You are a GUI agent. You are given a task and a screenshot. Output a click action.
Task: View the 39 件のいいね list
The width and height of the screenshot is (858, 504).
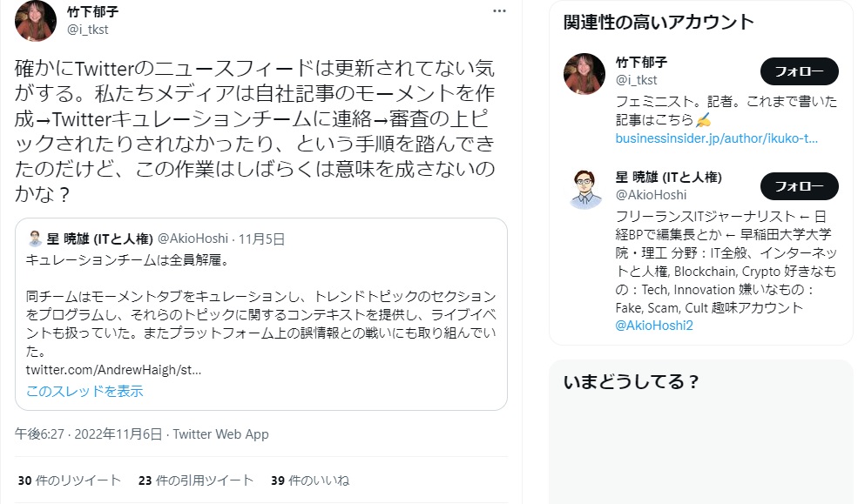[310, 480]
